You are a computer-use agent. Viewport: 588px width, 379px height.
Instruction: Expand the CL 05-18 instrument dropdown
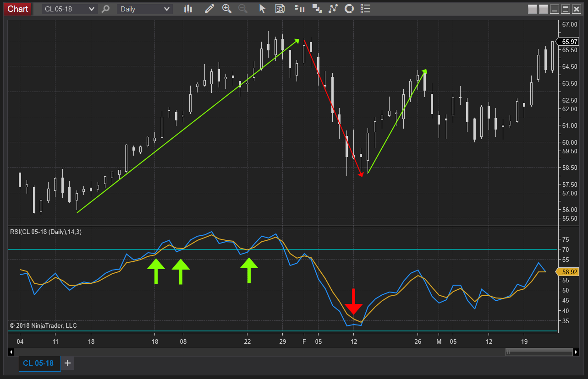point(70,9)
